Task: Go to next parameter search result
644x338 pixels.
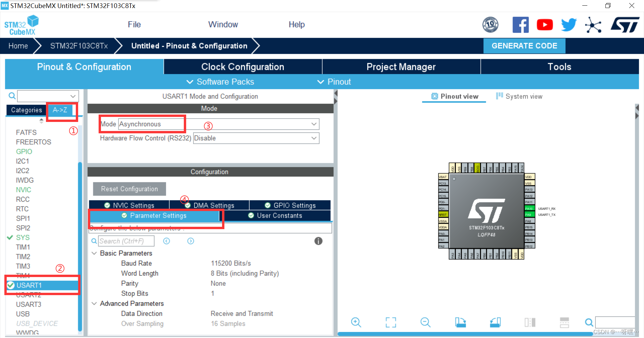Action: click(x=191, y=241)
